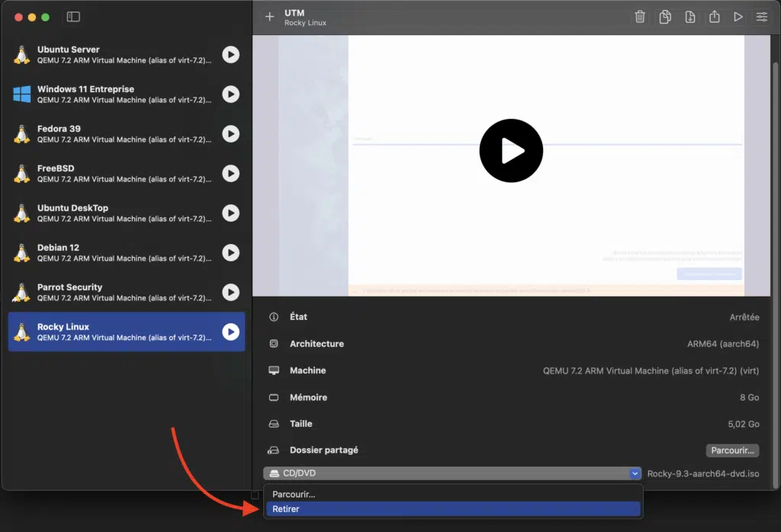Delete the selected VM with trash icon
The image size is (781, 532).
coord(640,17)
